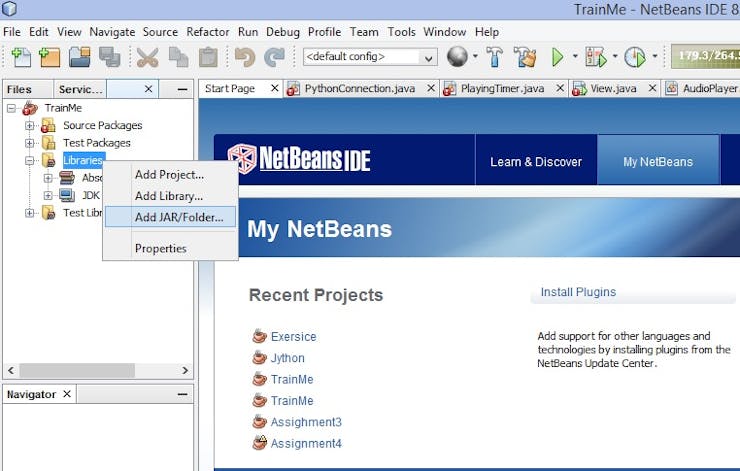740x471 pixels.
Task: Click the TrainMe project coffee-cup icon
Action: point(30,108)
